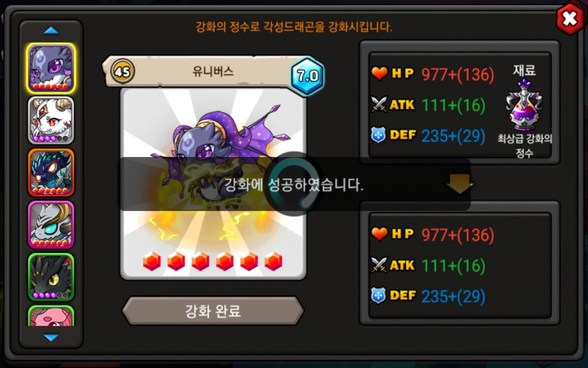
Task: Tap the level 45 gold badge
Action: tap(123, 71)
